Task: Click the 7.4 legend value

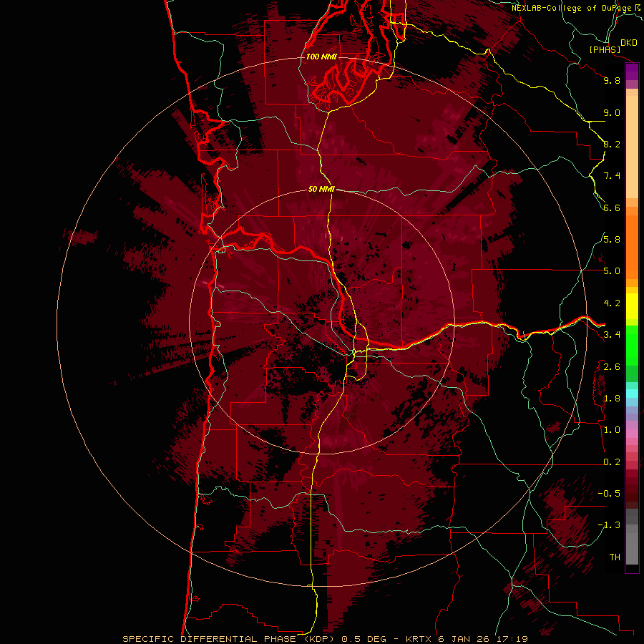Action: (x=612, y=176)
